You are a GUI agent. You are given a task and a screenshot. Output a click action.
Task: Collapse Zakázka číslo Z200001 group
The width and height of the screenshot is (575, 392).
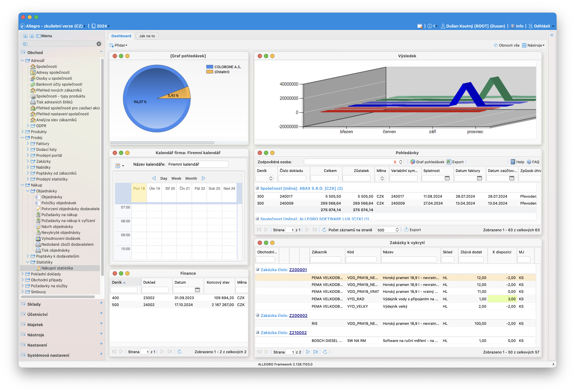257,269
